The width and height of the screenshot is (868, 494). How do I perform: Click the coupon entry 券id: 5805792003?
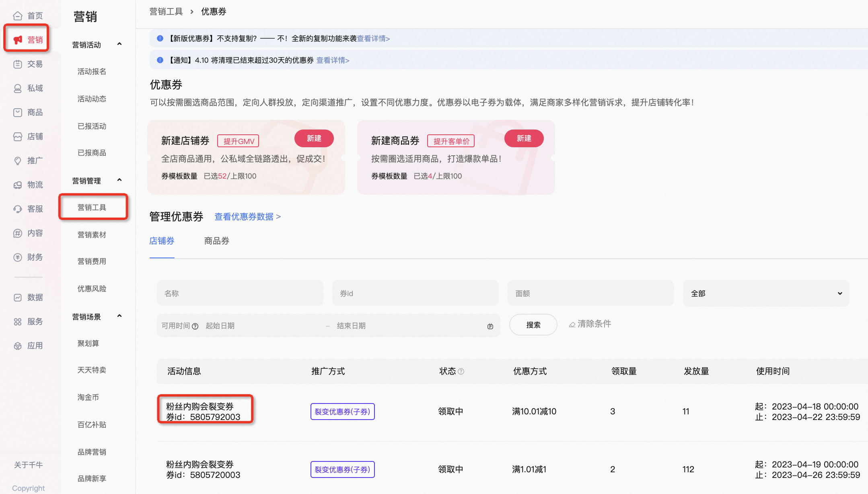click(204, 412)
